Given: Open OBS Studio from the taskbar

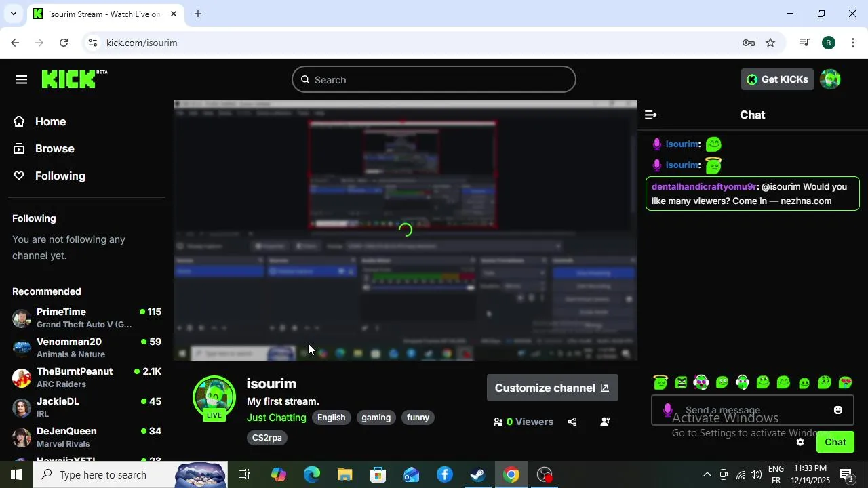Looking at the screenshot, I should (x=545, y=475).
